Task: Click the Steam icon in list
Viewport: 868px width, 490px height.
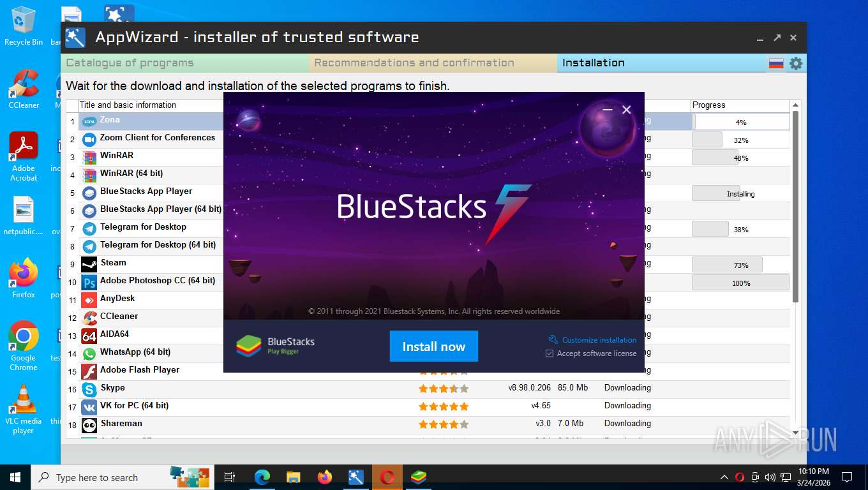Action: pyautogui.click(x=89, y=264)
